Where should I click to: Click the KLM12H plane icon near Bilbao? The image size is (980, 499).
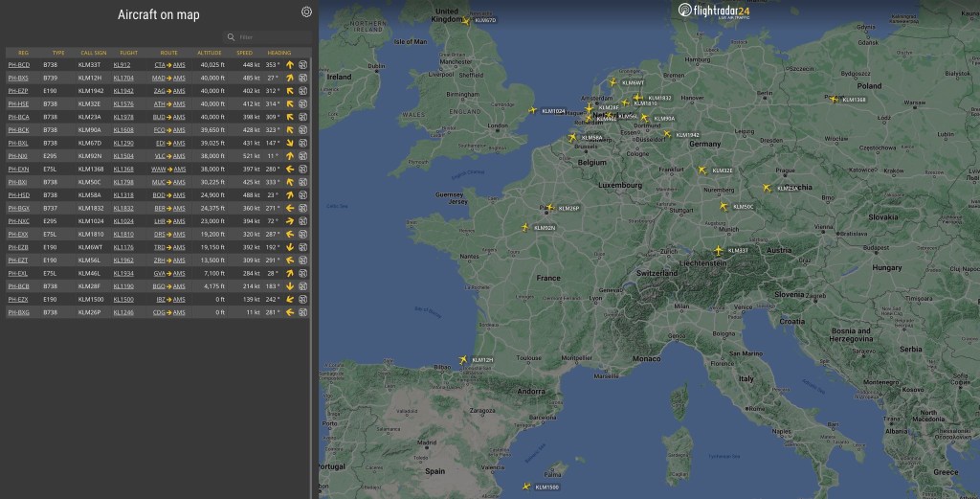[466, 359]
